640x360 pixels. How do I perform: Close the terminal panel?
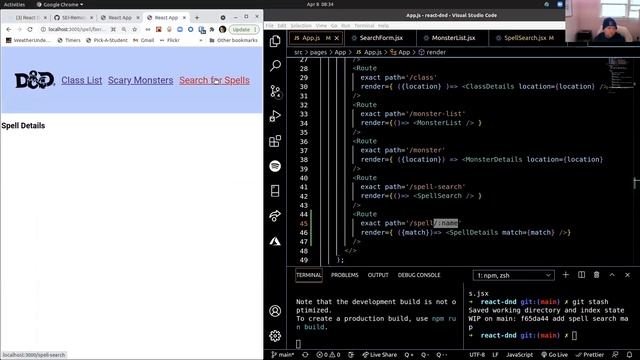627,275
